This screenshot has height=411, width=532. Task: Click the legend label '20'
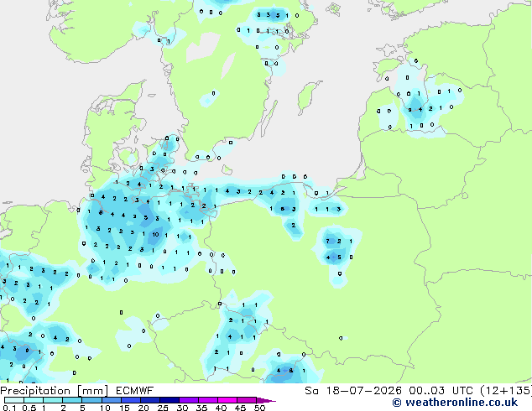coord(143,408)
